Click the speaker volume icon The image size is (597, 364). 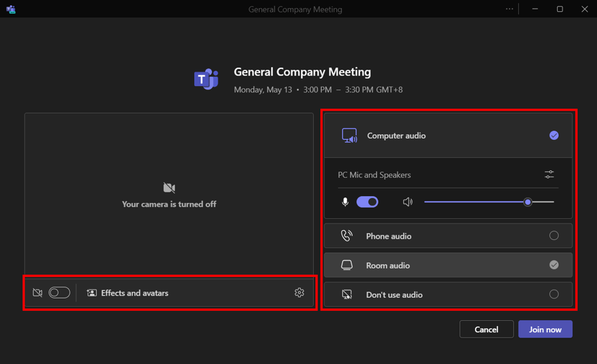pyautogui.click(x=408, y=202)
